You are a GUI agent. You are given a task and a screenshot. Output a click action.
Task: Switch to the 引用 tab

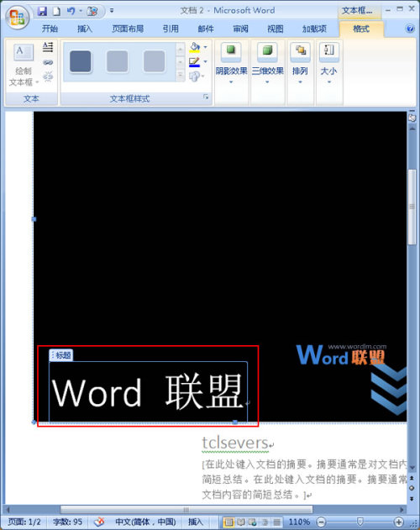tap(170, 29)
